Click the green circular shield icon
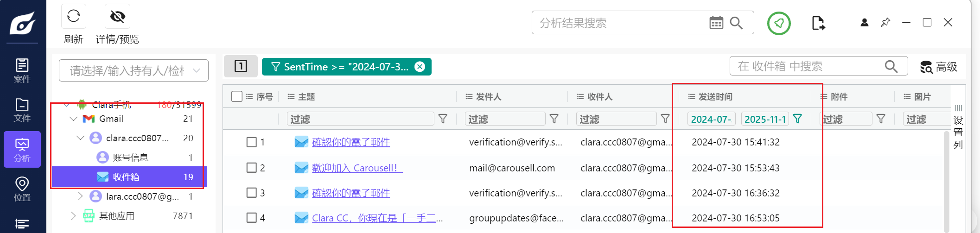The height and width of the screenshot is (233, 980). 779,23
